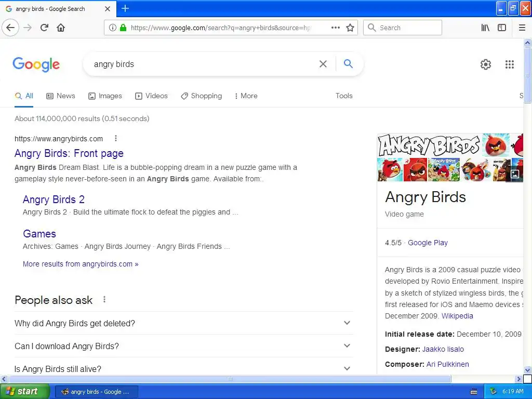
Task: Open designer Jaakko Iisalo link
Action: coord(443,349)
